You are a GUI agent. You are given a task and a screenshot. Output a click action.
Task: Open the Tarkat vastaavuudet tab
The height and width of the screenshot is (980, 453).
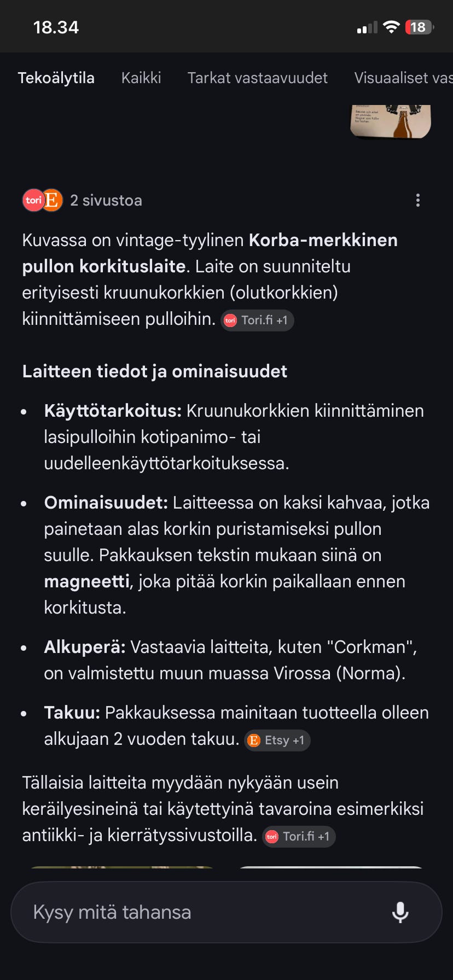[x=257, y=78]
